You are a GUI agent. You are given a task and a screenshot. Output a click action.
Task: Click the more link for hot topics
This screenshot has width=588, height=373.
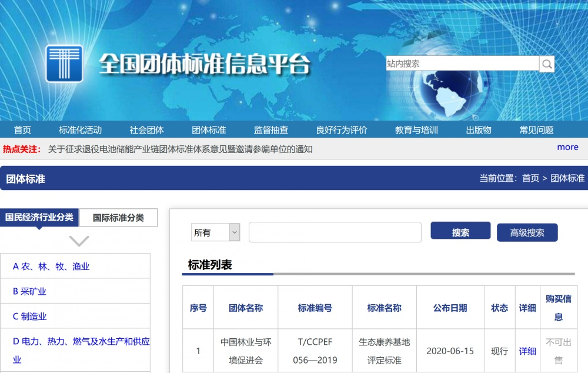tap(567, 147)
